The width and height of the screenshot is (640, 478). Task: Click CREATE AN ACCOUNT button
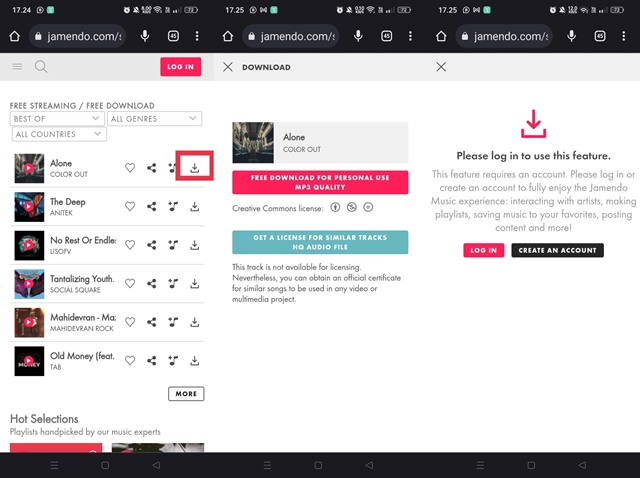[x=557, y=250]
